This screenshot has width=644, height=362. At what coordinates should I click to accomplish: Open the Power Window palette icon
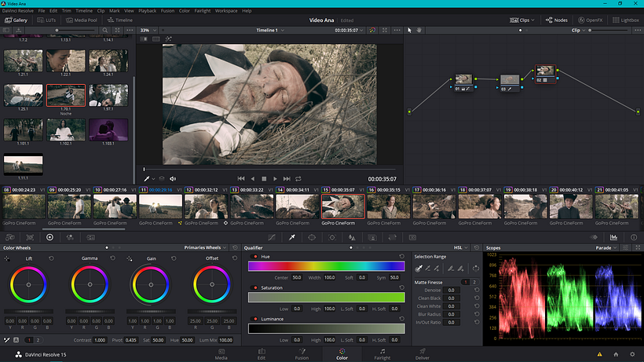pyautogui.click(x=312, y=238)
